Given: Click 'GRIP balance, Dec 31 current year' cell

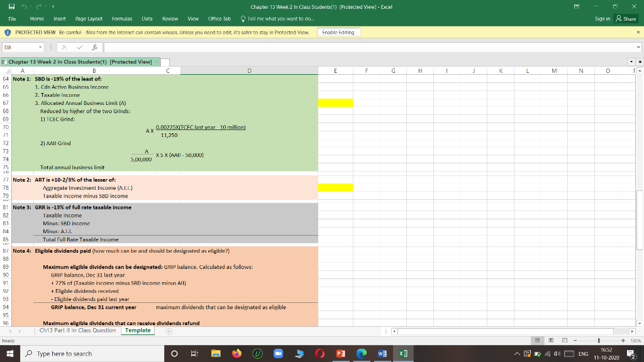Looking at the screenshot, I should [x=94, y=307].
